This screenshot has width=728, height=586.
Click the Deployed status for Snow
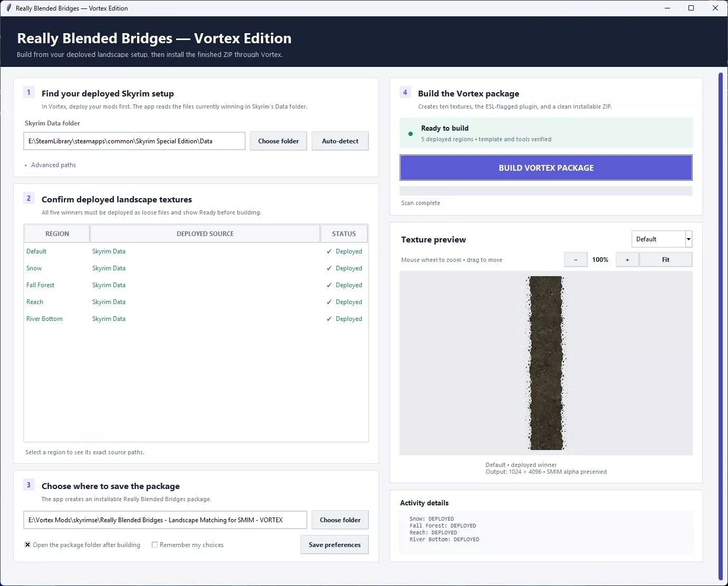click(344, 268)
